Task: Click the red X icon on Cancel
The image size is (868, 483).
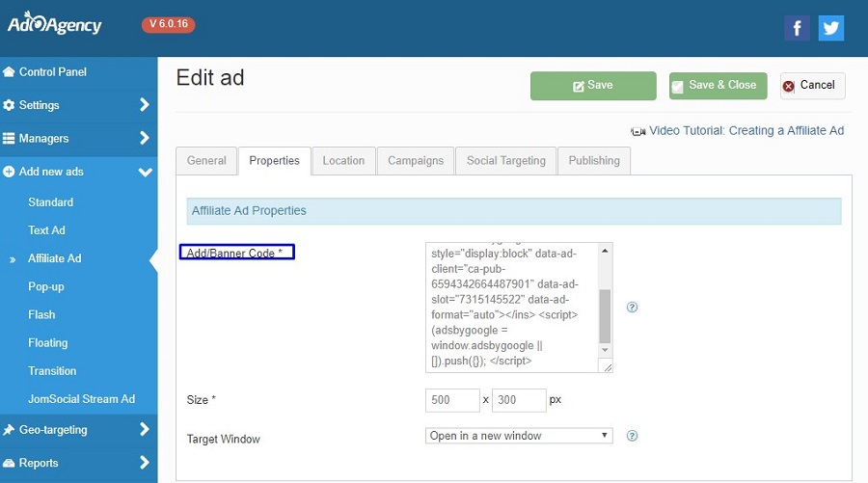Action: coord(788,86)
